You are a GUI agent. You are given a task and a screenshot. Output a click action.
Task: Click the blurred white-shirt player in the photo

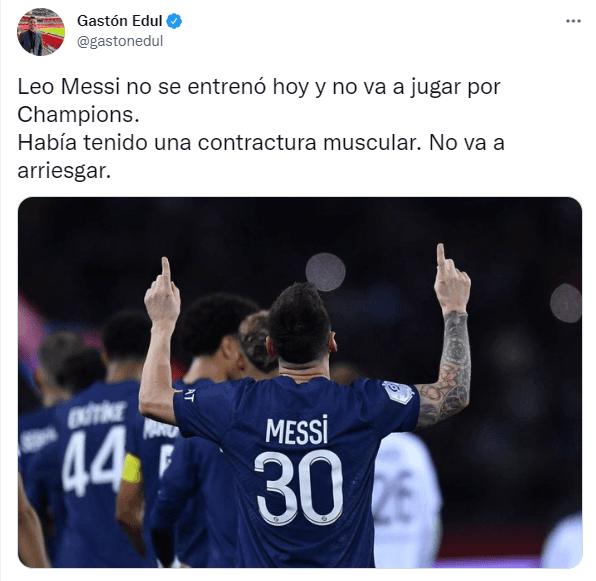(407, 500)
